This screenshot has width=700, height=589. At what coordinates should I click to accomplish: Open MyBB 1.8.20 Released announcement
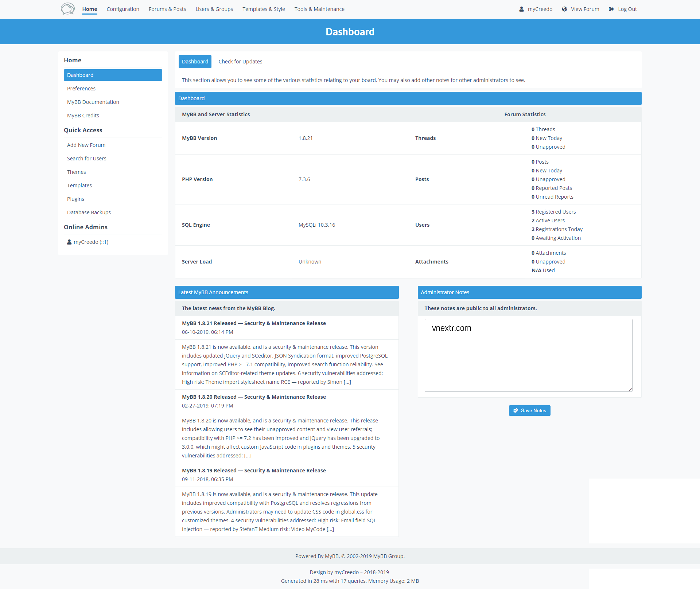(x=254, y=397)
